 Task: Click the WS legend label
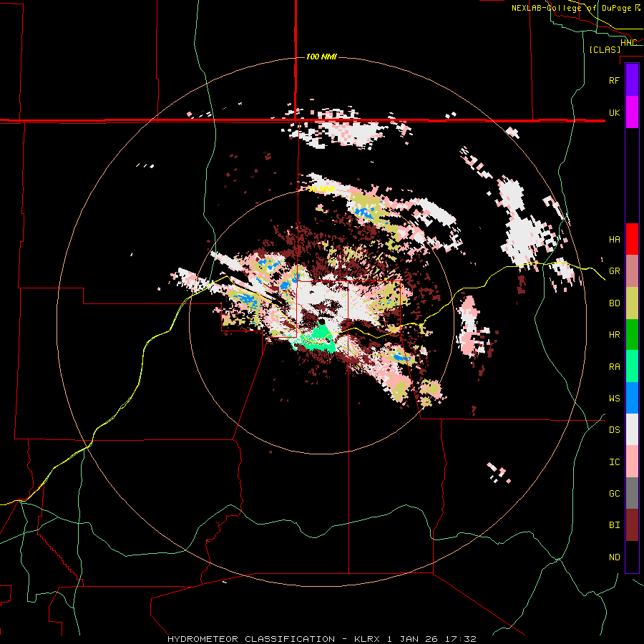tap(614, 398)
